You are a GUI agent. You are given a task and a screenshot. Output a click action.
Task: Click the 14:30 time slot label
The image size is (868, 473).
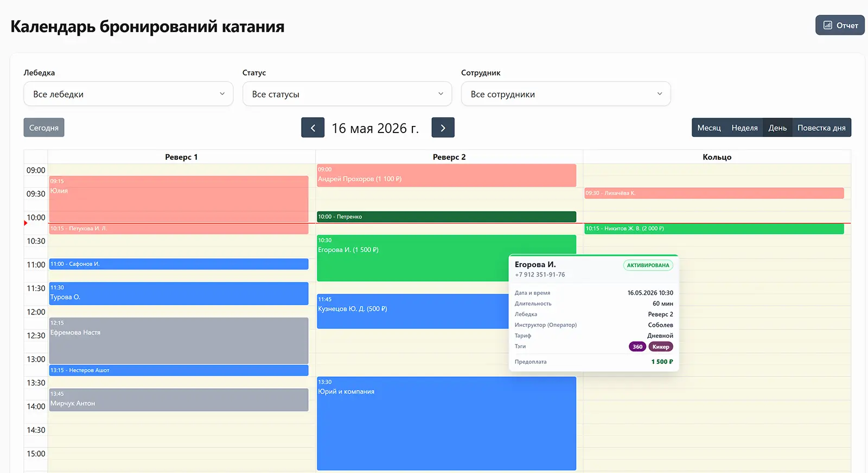pyautogui.click(x=36, y=430)
